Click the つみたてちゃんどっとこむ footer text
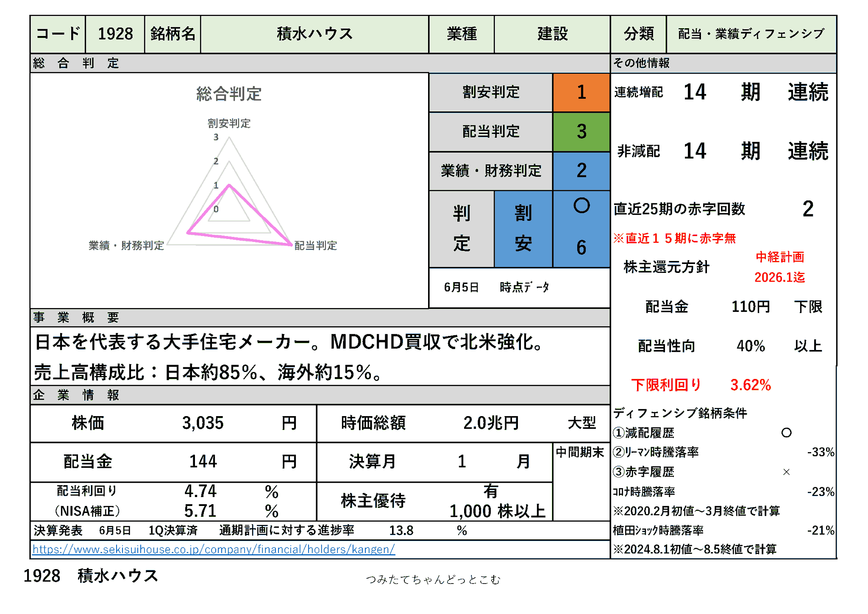Viewport: 868px width, 614px height. click(x=433, y=579)
